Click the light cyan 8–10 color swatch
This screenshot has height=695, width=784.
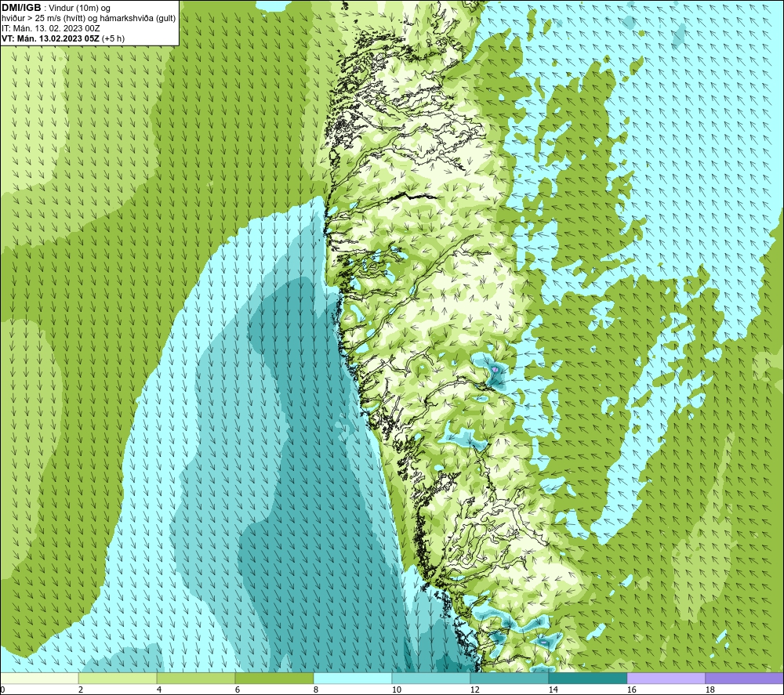tap(353, 678)
